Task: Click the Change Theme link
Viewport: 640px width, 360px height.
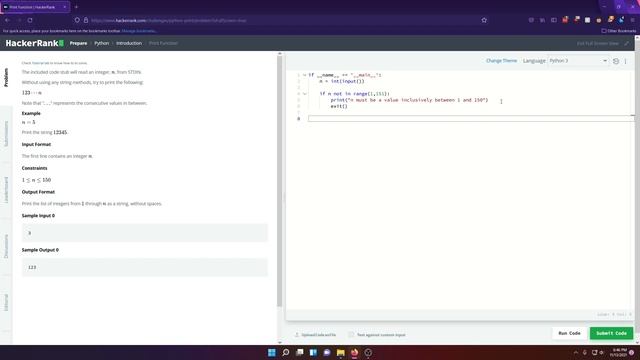Action: (501, 61)
